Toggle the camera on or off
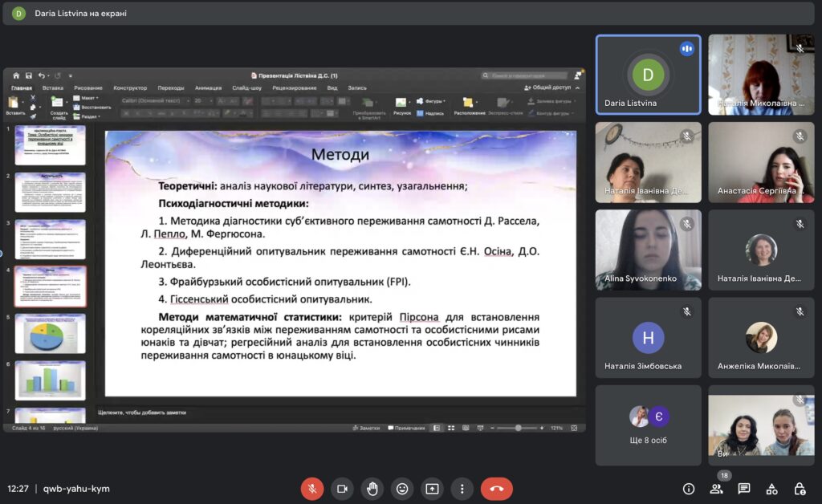822x504 pixels. tap(342, 489)
